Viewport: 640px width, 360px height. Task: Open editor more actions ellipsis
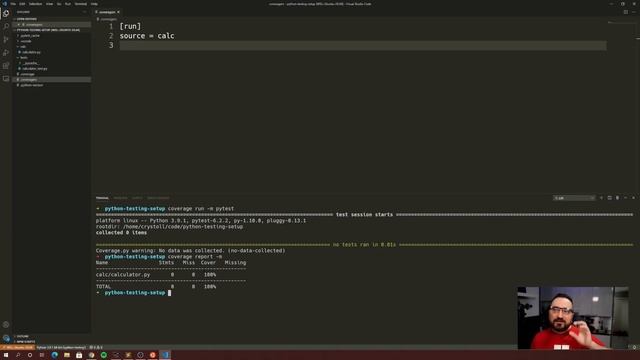[633, 12]
